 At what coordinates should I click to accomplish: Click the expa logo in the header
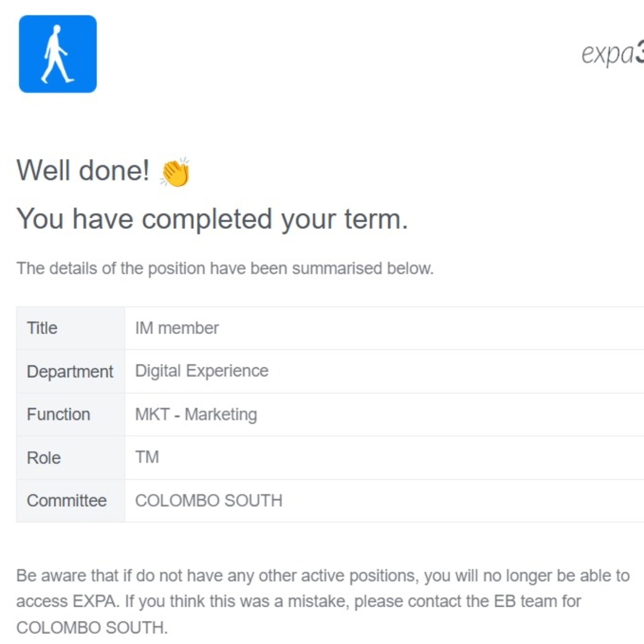[612, 53]
